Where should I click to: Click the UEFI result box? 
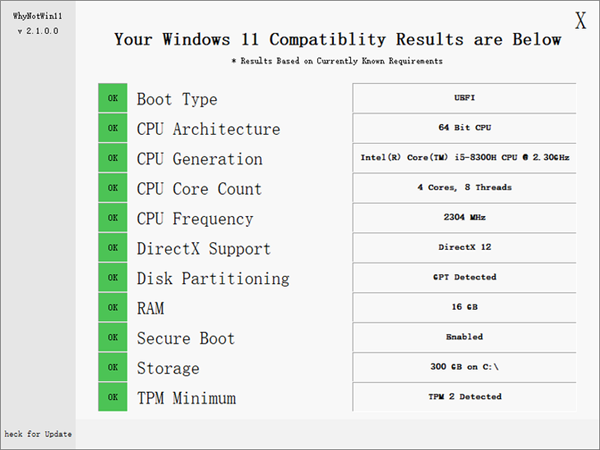tap(464, 98)
